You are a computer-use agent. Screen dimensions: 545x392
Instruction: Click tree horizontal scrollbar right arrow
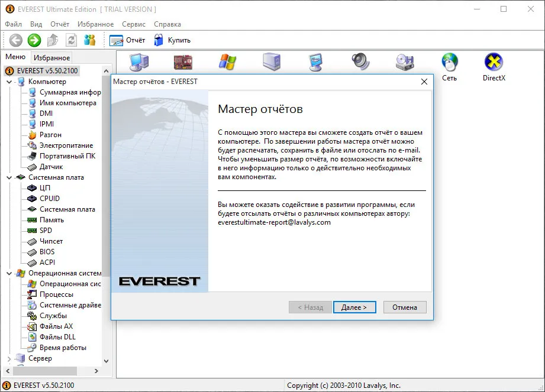point(96,371)
